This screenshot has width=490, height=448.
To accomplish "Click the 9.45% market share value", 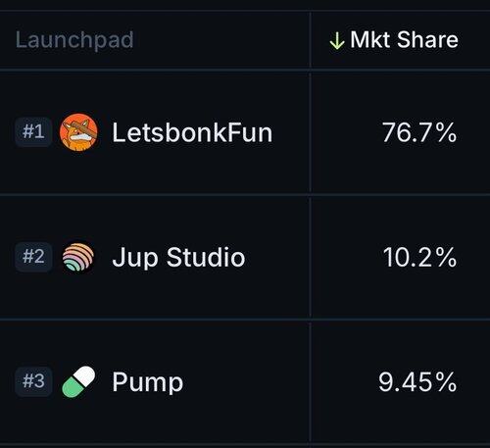I will (x=417, y=382).
